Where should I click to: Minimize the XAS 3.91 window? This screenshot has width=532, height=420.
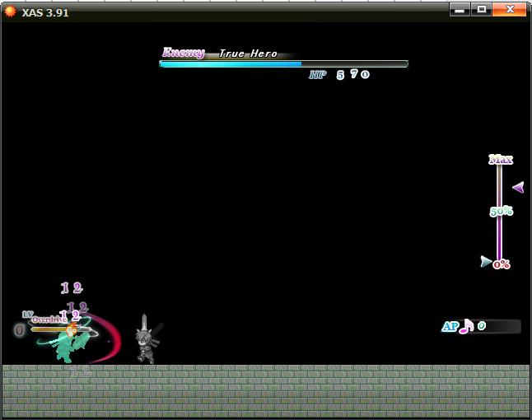tap(460, 10)
